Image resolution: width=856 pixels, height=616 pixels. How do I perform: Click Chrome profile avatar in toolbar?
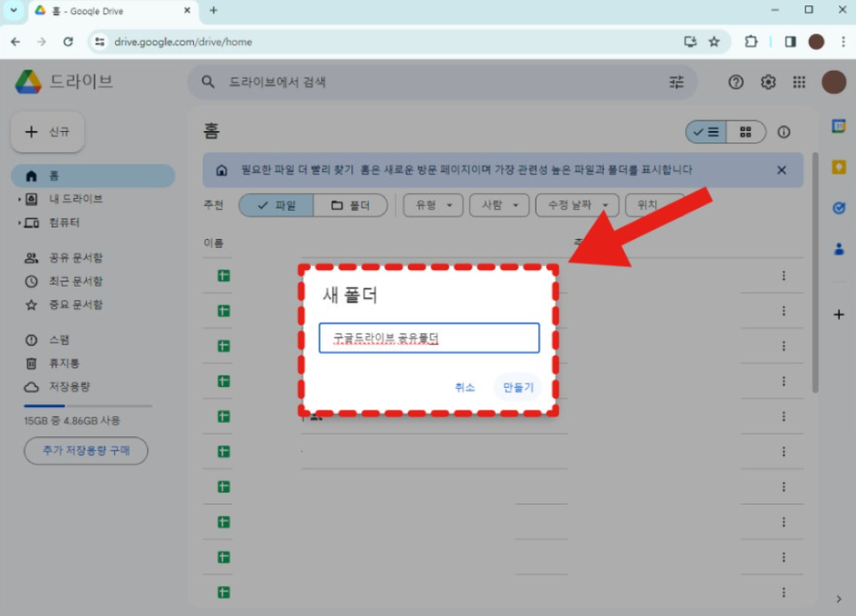[816, 42]
